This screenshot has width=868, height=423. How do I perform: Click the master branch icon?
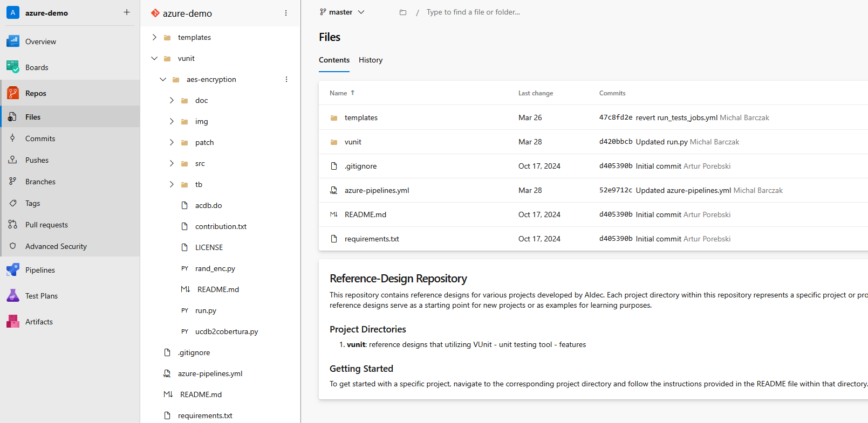(x=323, y=12)
